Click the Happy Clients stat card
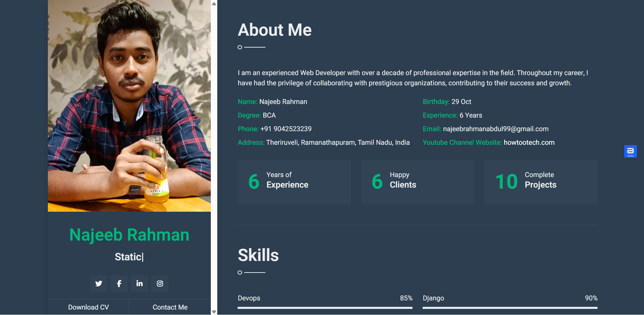The width and height of the screenshot is (644, 315). [x=418, y=182]
